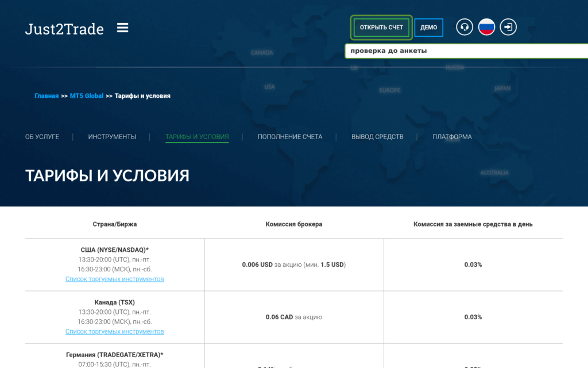Image resolution: width=588 pixels, height=368 pixels.
Task: Click the 'Страна/Биржа' column header
Action: 115,224
